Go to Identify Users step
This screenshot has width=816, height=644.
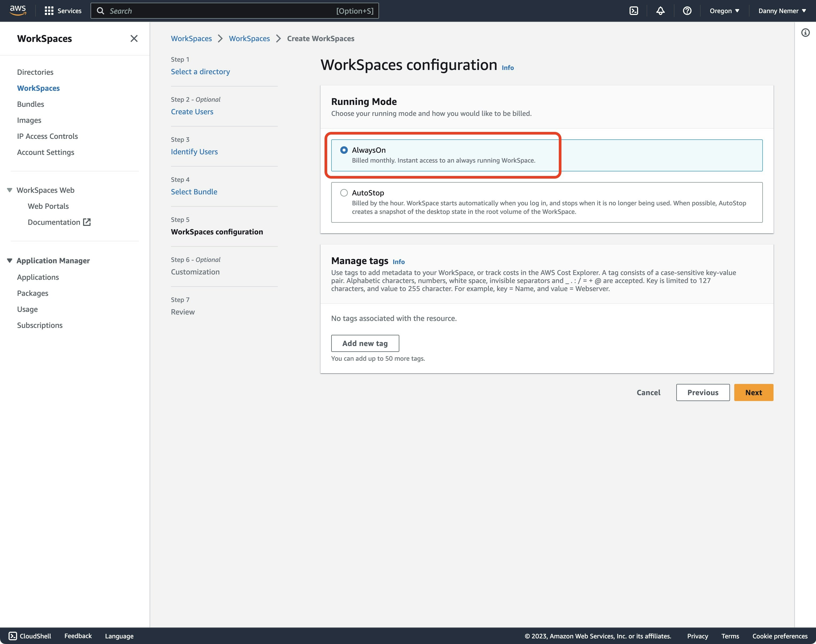pyautogui.click(x=194, y=152)
